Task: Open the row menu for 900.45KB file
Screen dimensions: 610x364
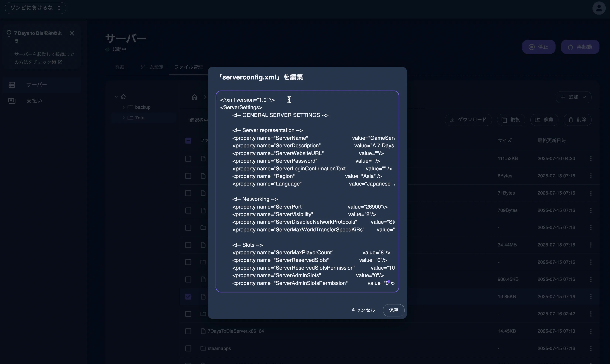Action: coord(591,280)
